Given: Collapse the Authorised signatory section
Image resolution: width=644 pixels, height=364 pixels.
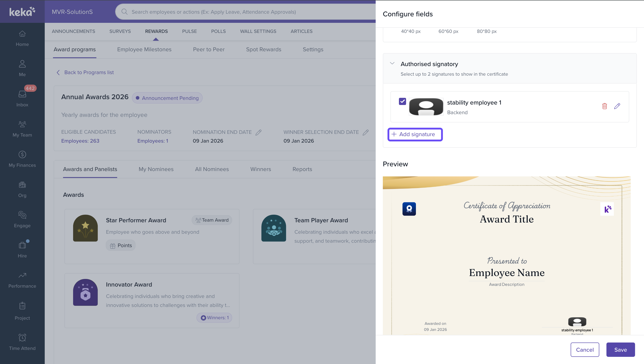Looking at the screenshot, I should (x=392, y=64).
